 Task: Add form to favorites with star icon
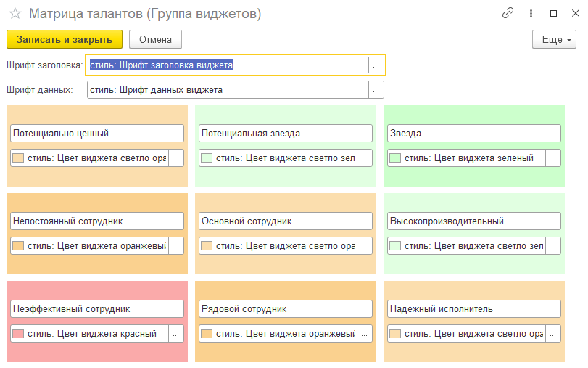[x=15, y=14]
